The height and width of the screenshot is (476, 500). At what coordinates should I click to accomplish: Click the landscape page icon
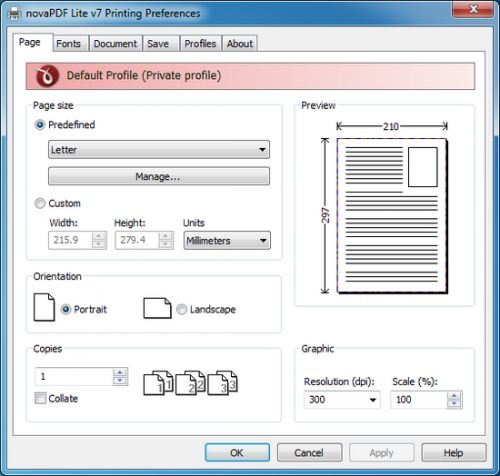[157, 308]
